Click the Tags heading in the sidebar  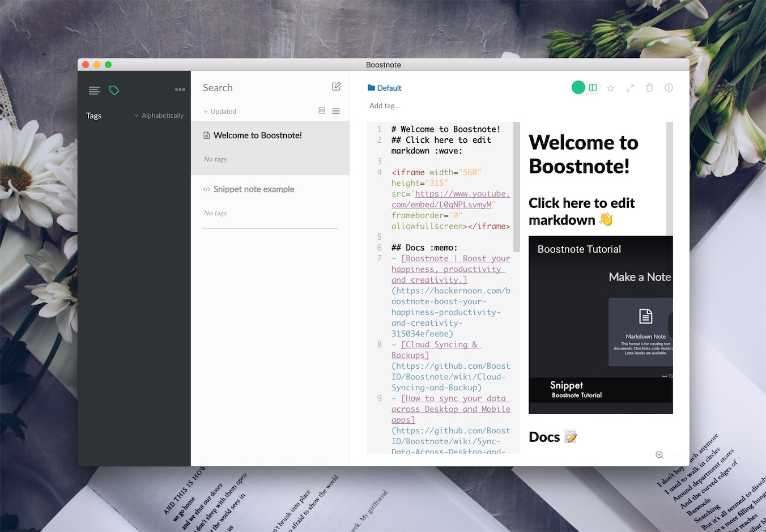93,116
